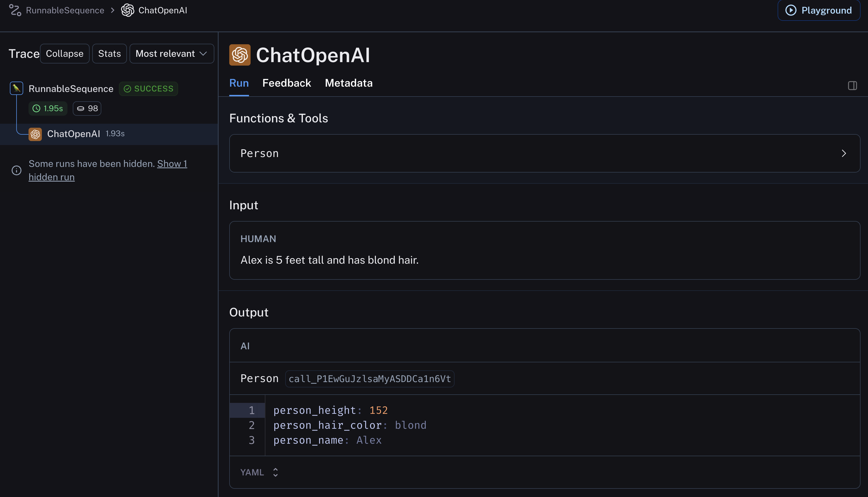Collapse the trace tree
Image resolution: width=868 pixels, height=497 pixels.
point(65,54)
